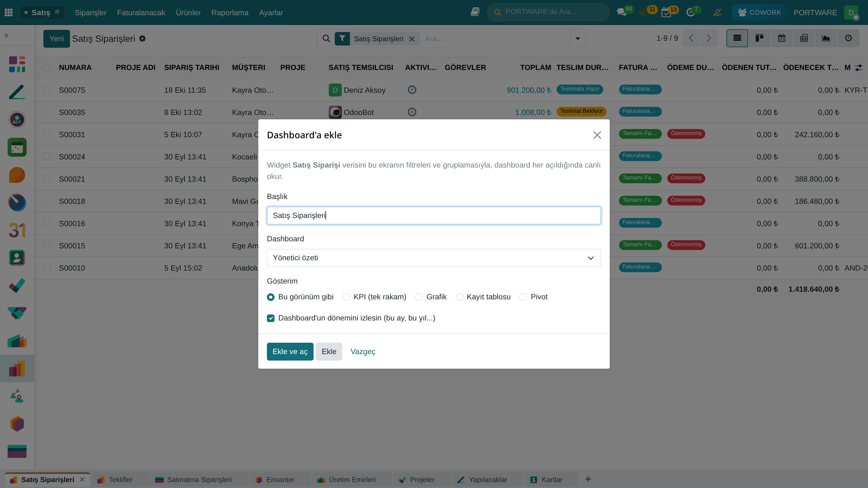Add a new bottom tab with plus
The width and height of the screenshot is (868, 488).
click(588, 479)
